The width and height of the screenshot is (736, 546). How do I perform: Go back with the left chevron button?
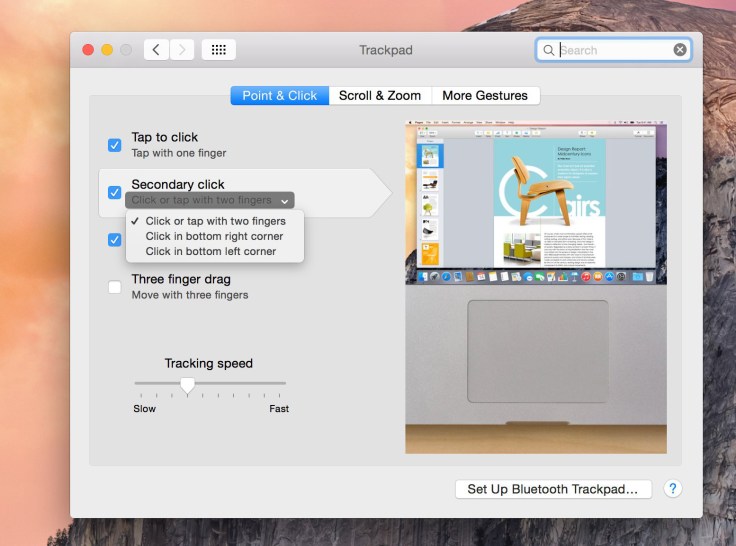pos(156,50)
